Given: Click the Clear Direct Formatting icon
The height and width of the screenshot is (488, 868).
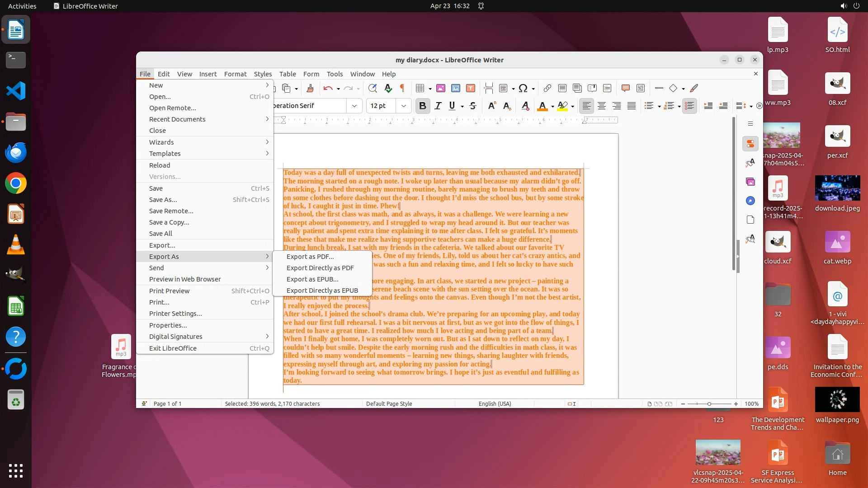Looking at the screenshot, I should pos(525,106).
